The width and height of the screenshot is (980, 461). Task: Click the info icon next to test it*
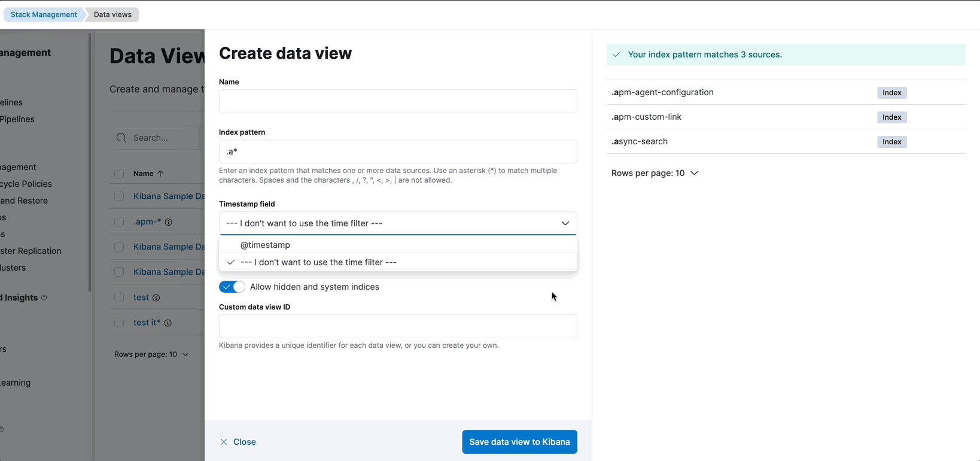tap(168, 323)
